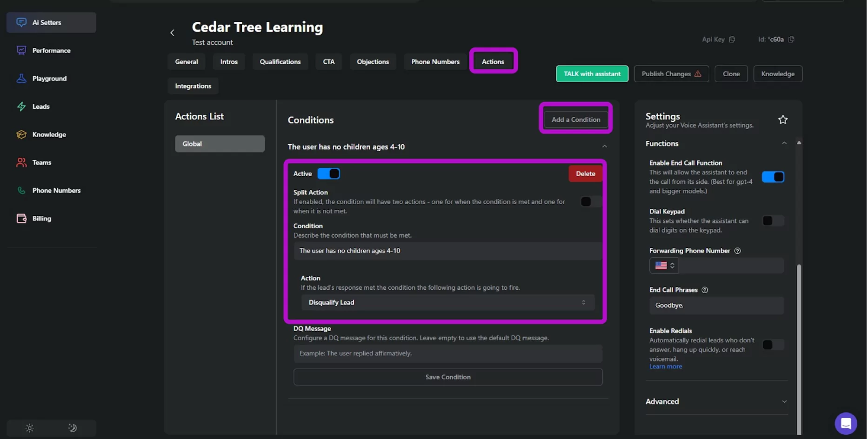This screenshot has width=868, height=439.
Task: Open the Objections tab
Action: pyautogui.click(x=373, y=61)
